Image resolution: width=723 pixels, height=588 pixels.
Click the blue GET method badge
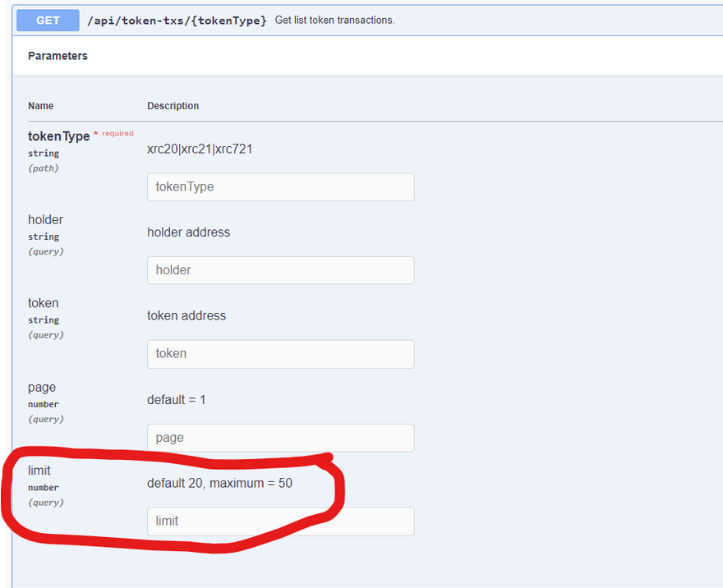point(48,21)
